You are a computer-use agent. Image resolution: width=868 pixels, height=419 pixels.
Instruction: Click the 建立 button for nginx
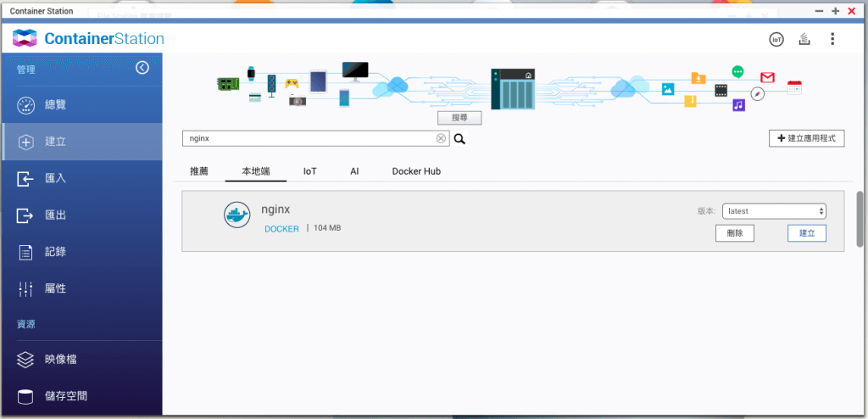coord(806,233)
